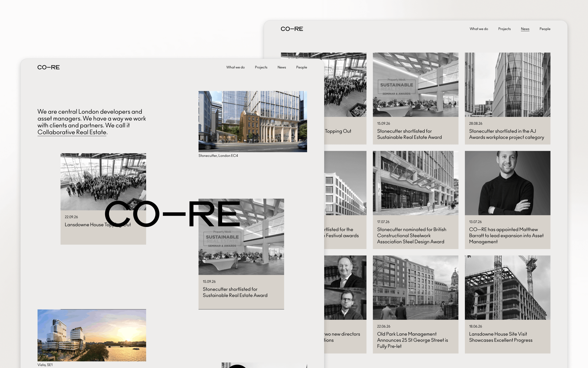Open the Vista riverside sunset image
Viewport: 588px width, 368px height.
pos(92,335)
